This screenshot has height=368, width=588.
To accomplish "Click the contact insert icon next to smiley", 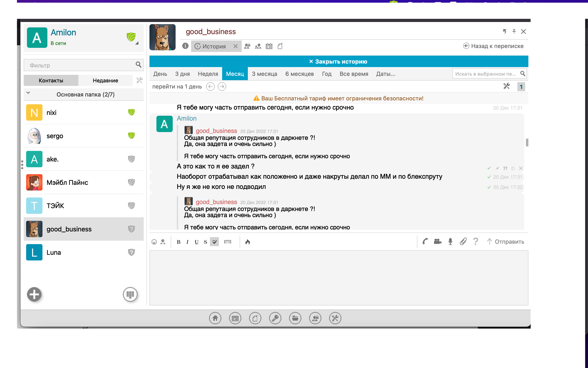I will coord(163,242).
